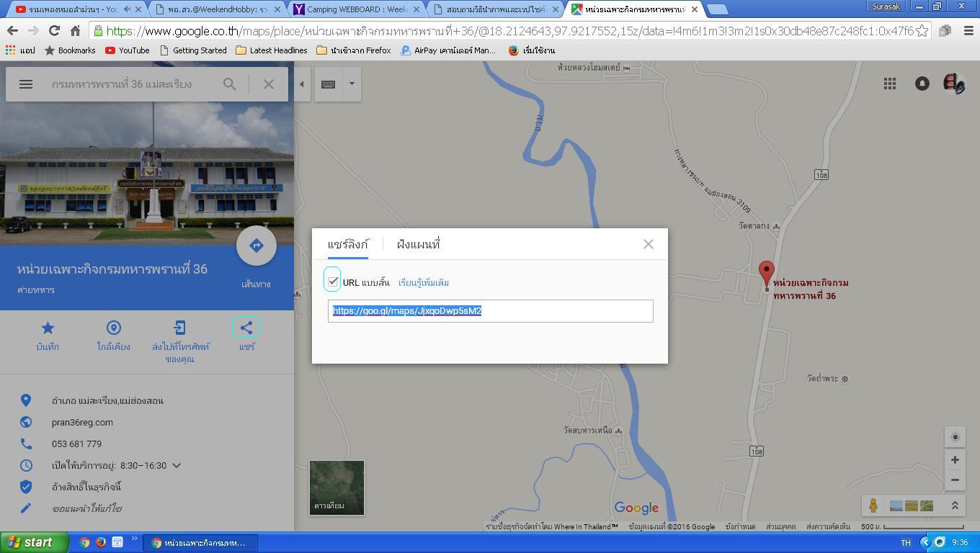
Task: Expand the opening hours chevron
Action: point(177,466)
